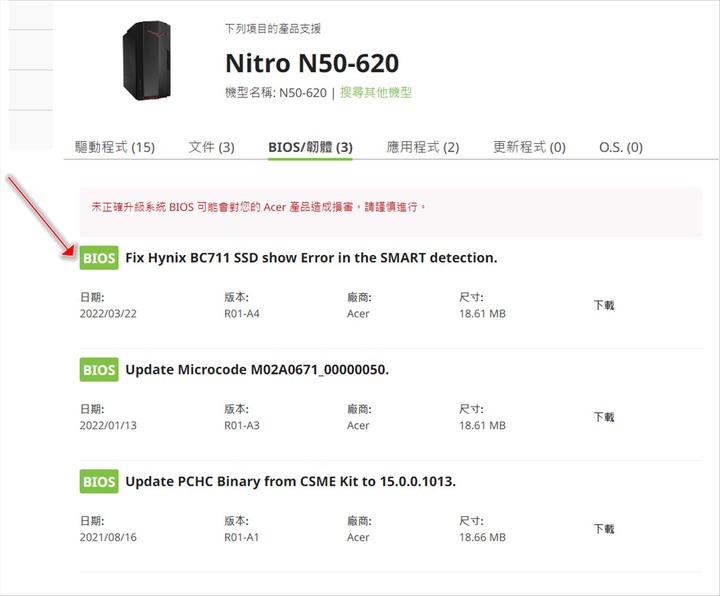This screenshot has width=720, height=596.
Task: Click Update PCHC Binary from CSME Kit title
Action: 291,481
